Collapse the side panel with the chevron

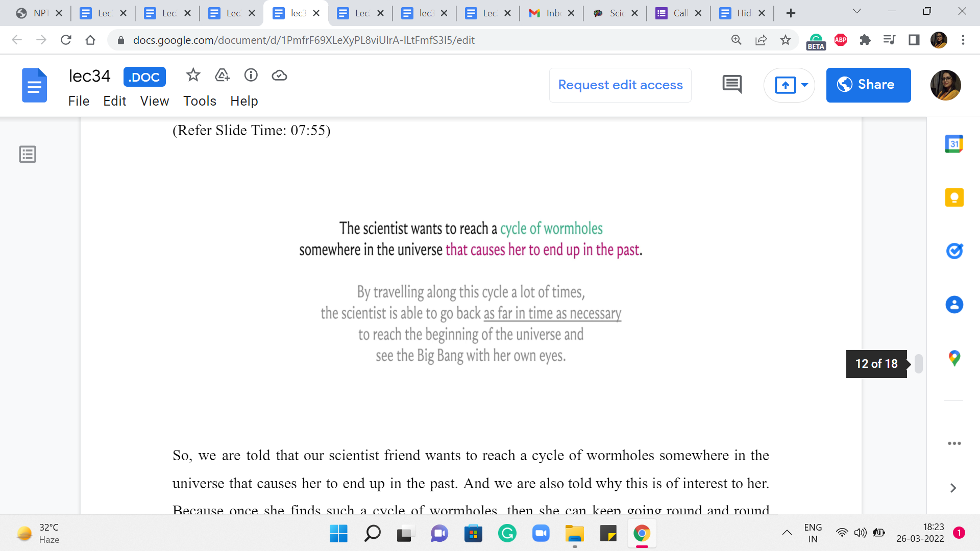coord(953,488)
